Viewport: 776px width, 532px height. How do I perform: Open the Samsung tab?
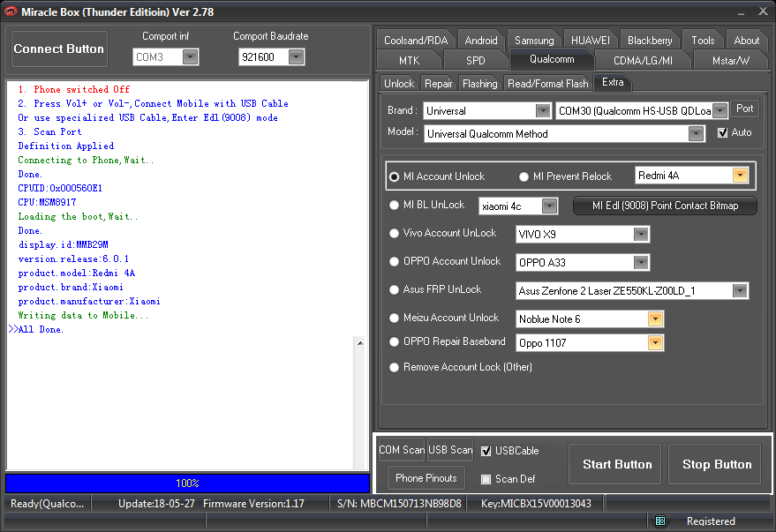(x=534, y=40)
